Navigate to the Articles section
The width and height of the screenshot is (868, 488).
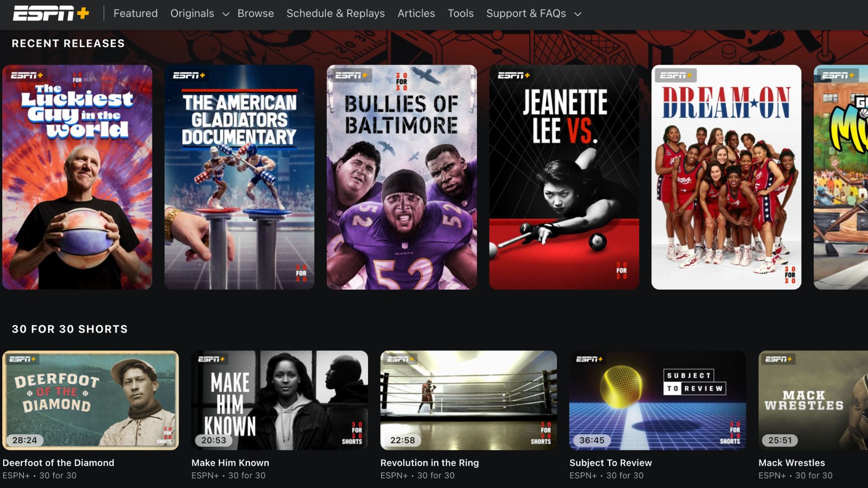point(415,14)
